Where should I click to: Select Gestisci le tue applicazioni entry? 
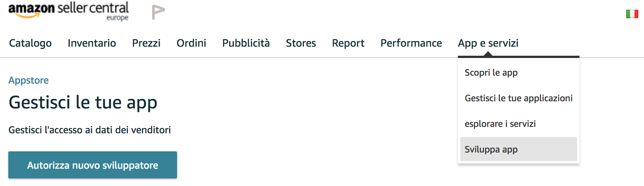pyautogui.click(x=519, y=98)
